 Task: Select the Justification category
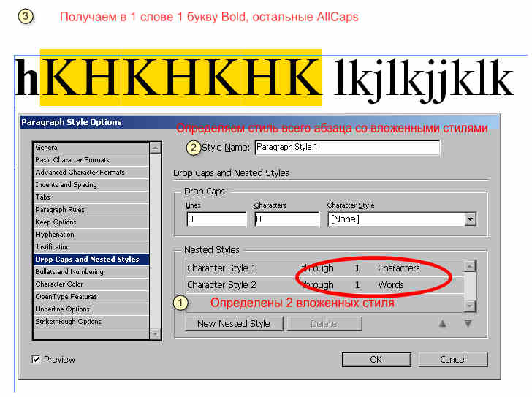point(91,247)
